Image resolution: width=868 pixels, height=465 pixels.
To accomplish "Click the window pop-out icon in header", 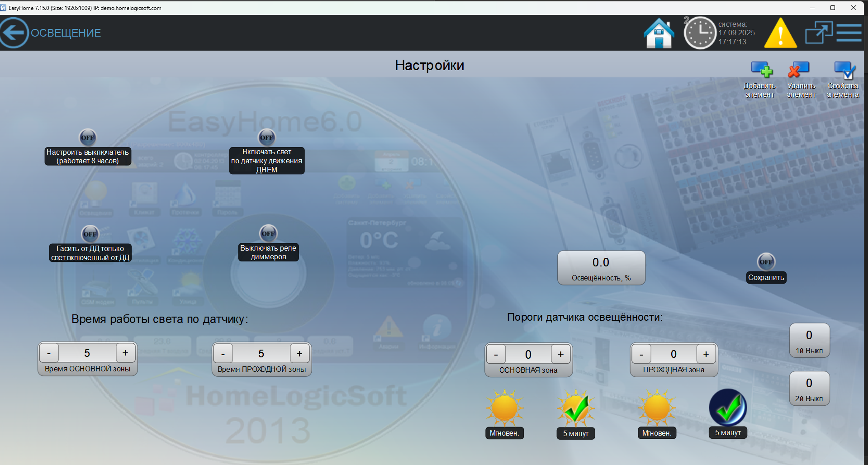I will [x=818, y=33].
